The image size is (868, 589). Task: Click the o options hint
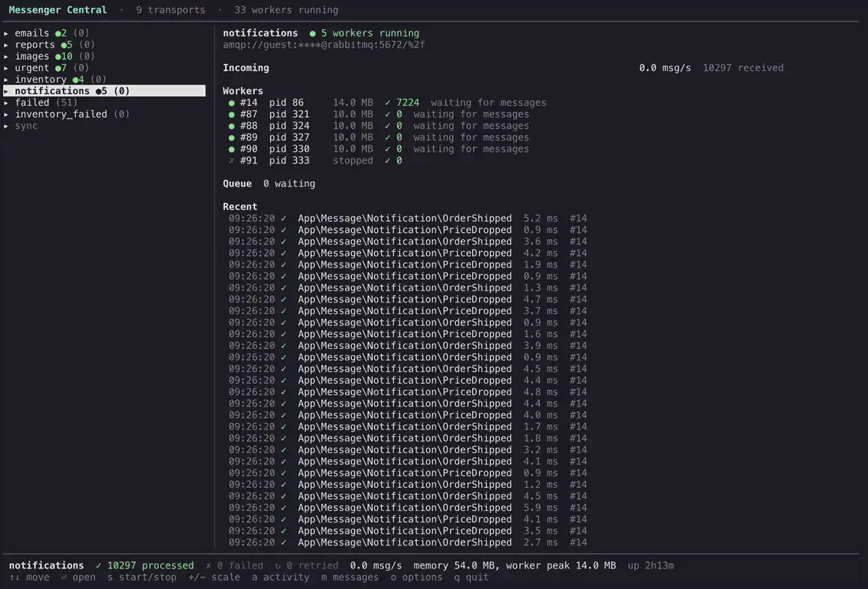[x=417, y=577]
